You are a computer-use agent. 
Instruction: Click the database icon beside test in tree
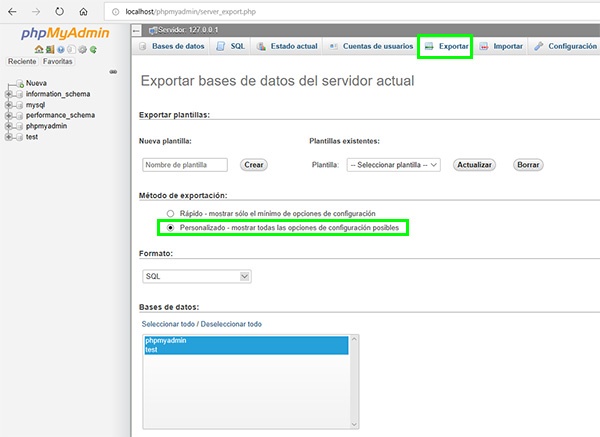(20, 137)
